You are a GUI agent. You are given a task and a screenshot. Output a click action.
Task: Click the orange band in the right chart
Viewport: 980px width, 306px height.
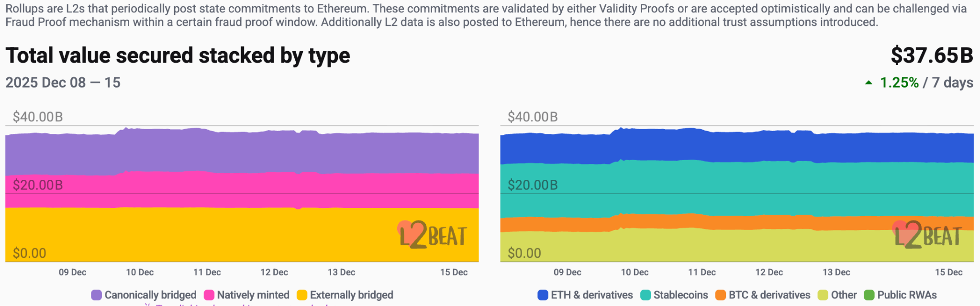tap(737, 222)
